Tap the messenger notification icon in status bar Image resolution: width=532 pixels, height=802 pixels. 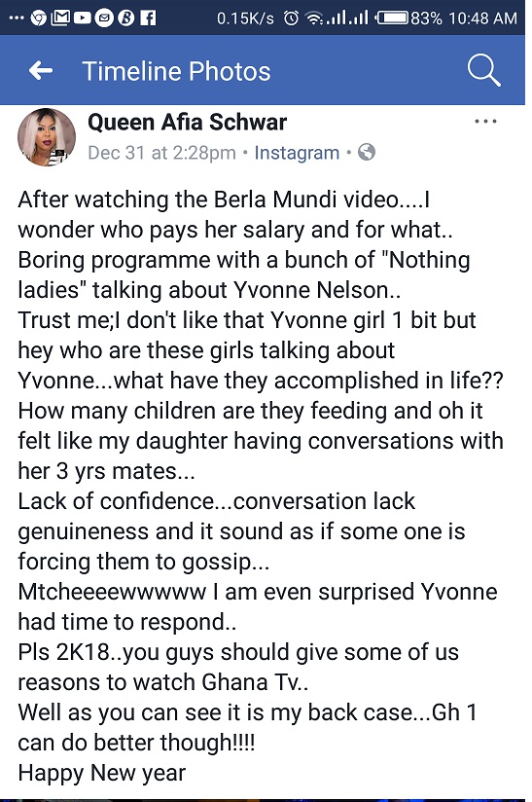(x=104, y=18)
